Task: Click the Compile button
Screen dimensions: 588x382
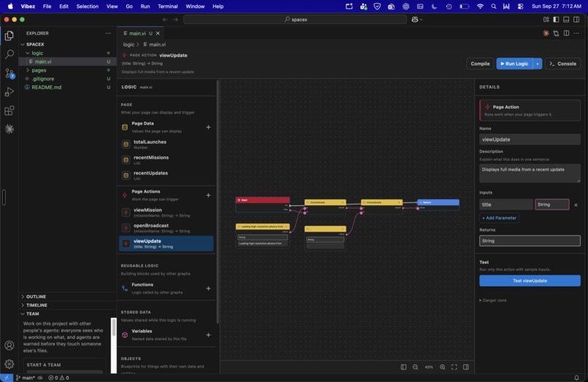Action: (480, 64)
